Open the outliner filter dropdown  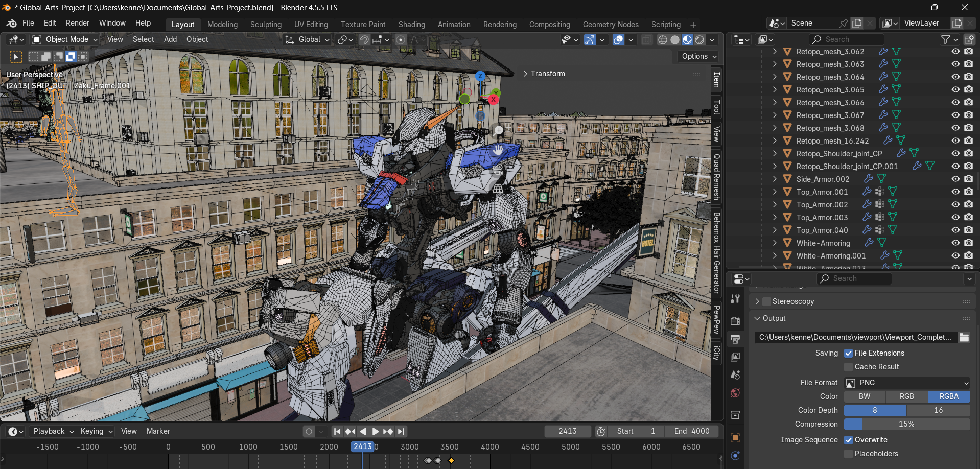(949, 40)
